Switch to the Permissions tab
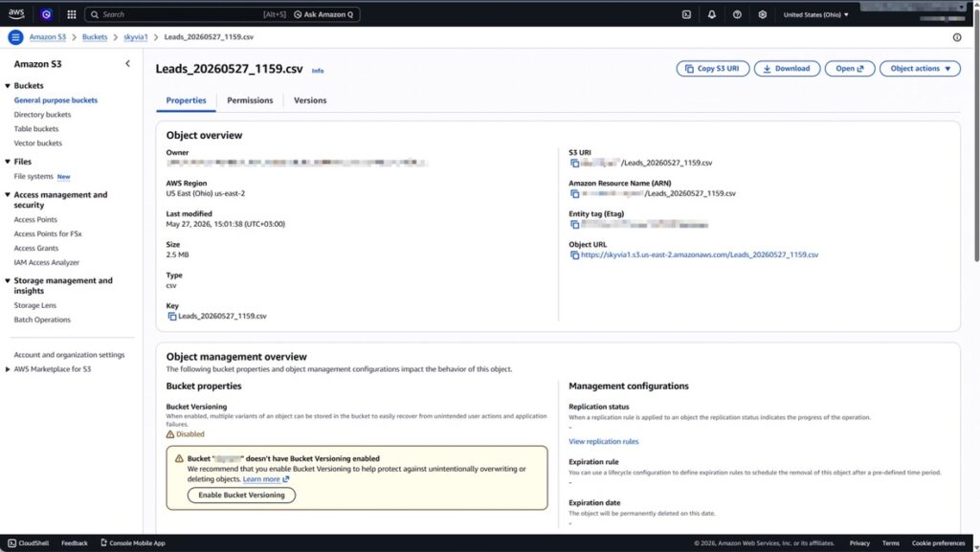980x552 pixels. pyautogui.click(x=250, y=100)
